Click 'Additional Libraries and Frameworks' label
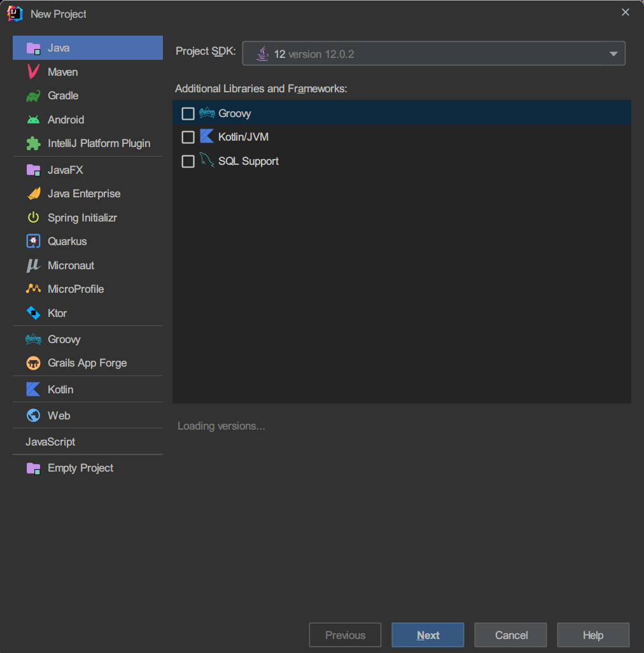The width and height of the screenshot is (644, 653). [261, 88]
